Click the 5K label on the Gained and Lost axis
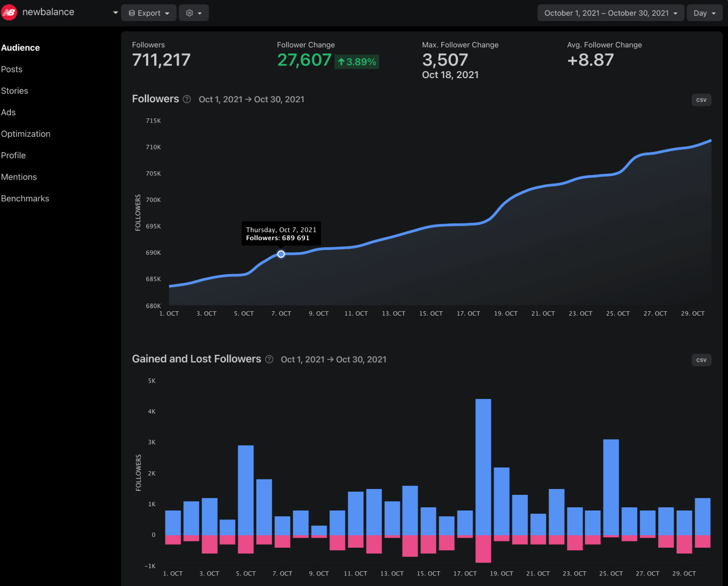728x586 pixels. (x=152, y=381)
